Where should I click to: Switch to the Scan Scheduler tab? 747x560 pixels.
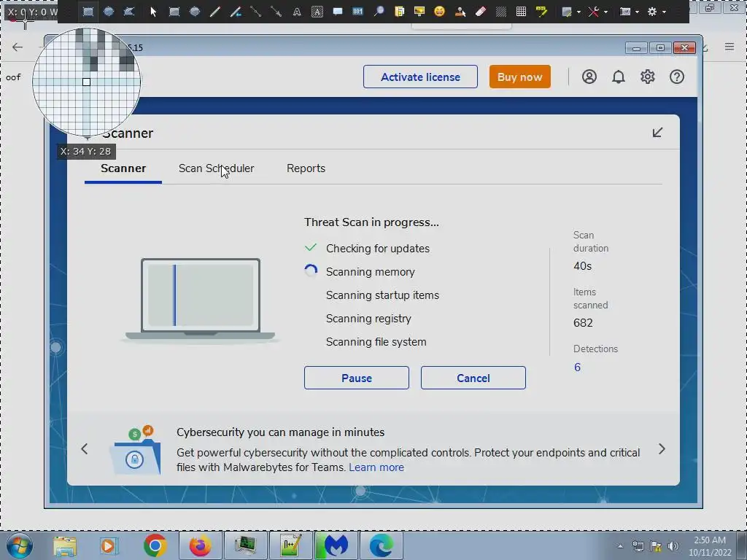tap(216, 168)
